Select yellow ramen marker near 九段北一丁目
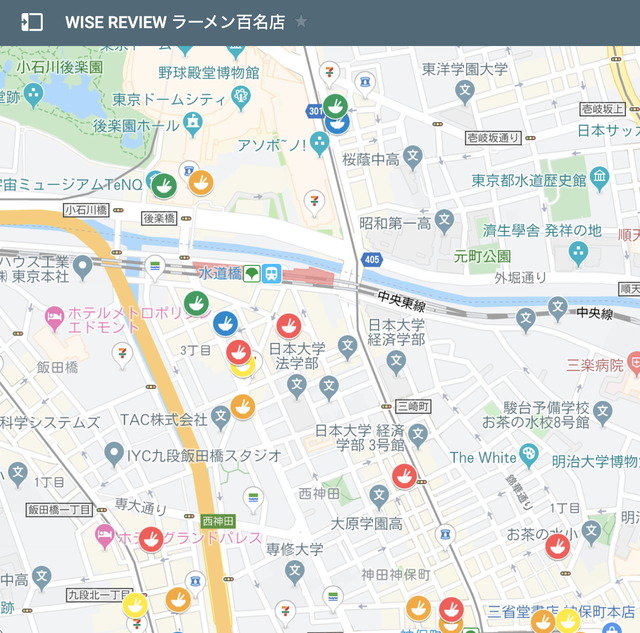Screen dimensions: 640x633 click(x=135, y=605)
